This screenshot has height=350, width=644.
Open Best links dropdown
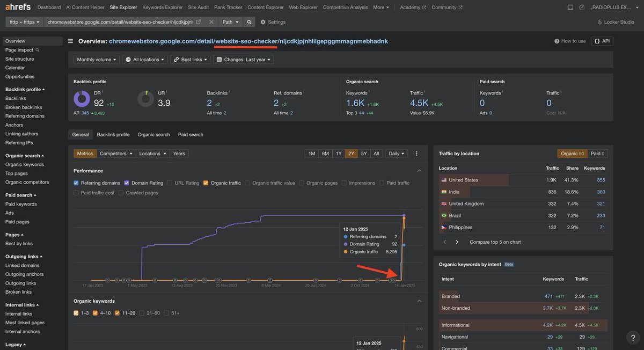pyautogui.click(x=191, y=60)
